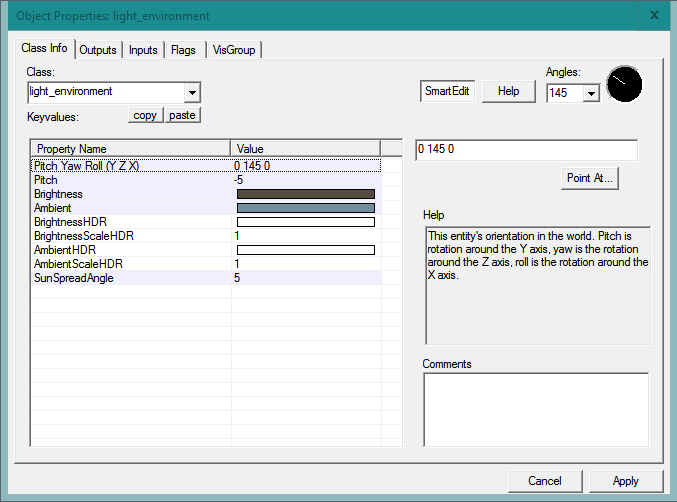677x502 pixels.
Task: Select the BrightnessHDR property row
Action: pos(206,222)
